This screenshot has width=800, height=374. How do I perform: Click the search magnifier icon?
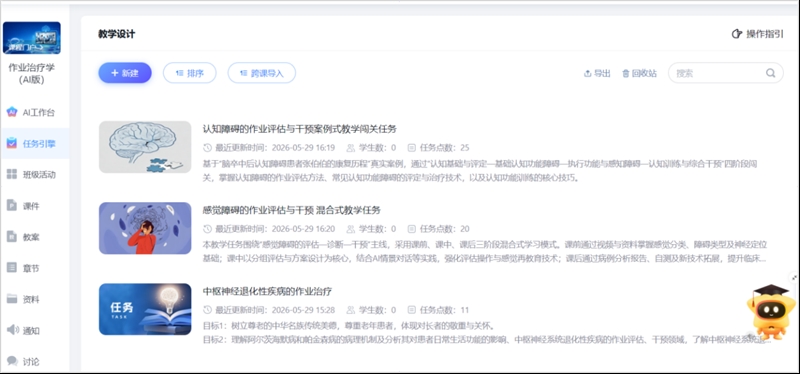pyautogui.click(x=770, y=73)
